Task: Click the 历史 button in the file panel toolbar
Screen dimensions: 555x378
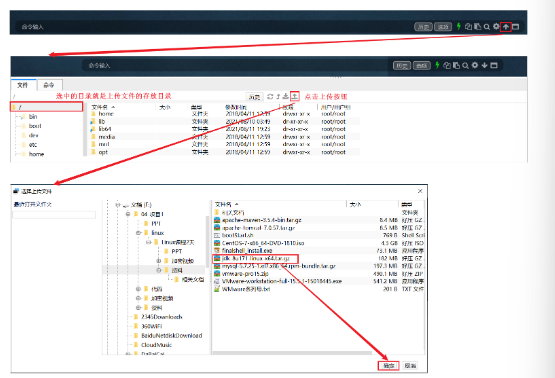Action: tap(254, 97)
